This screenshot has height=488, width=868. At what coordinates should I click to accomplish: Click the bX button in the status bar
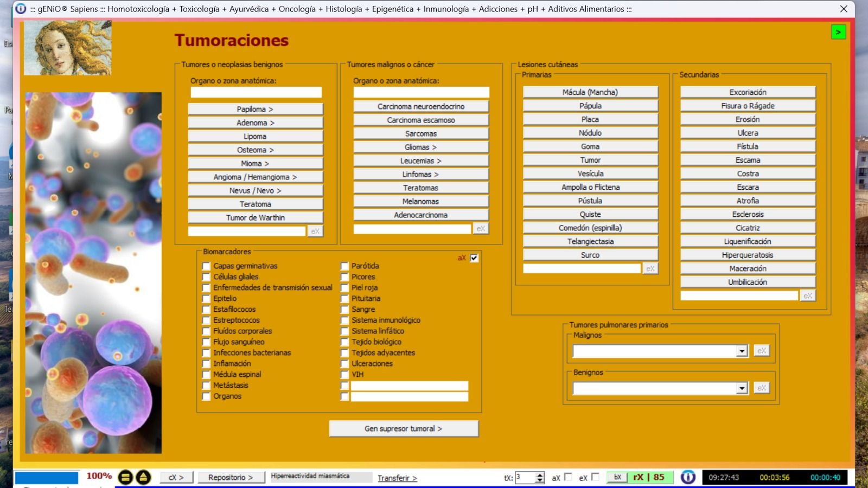pyautogui.click(x=617, y=477)
